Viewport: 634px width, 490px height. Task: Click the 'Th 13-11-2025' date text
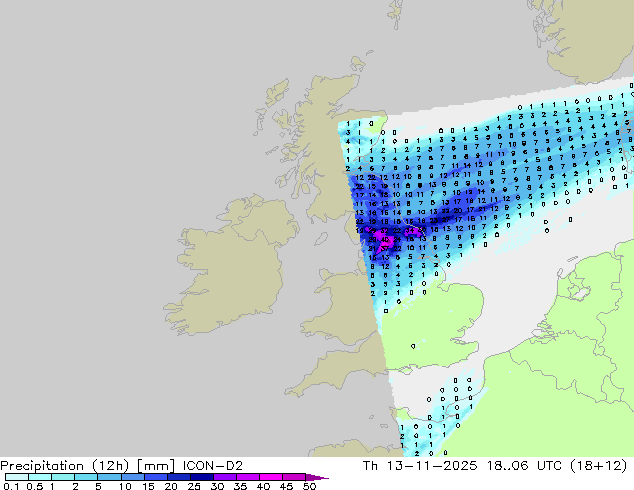(x=420, y=466)
